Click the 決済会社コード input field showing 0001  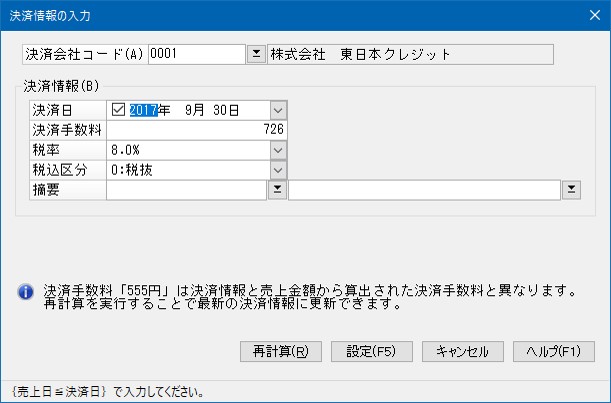195,54
